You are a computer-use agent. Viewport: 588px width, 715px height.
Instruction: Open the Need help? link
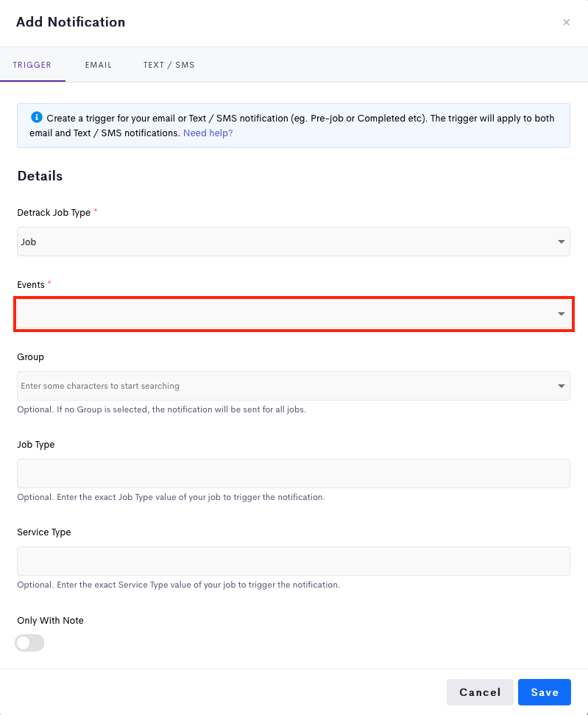tap(208, 133)
